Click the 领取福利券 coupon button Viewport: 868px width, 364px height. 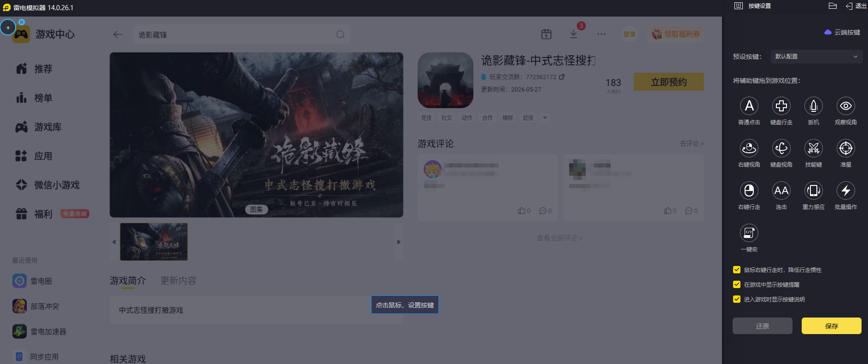pos(676,34)
